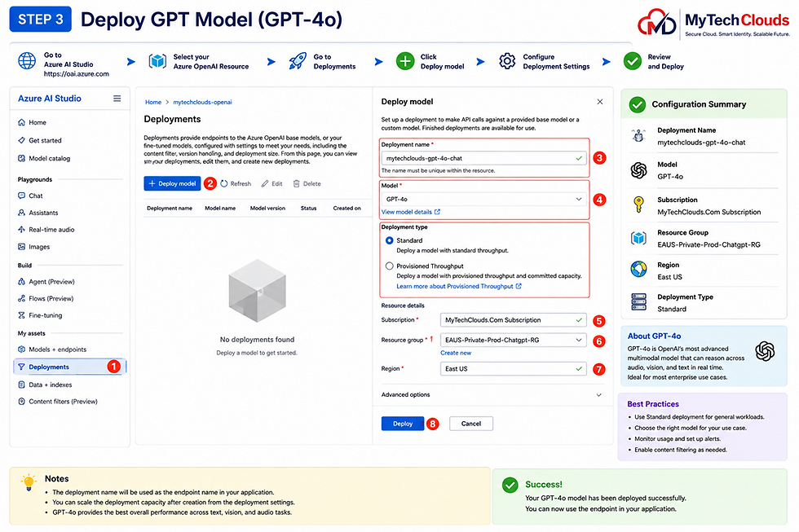
Task: Click the Edit toolbar button
Action: click(x=272, y=184)
